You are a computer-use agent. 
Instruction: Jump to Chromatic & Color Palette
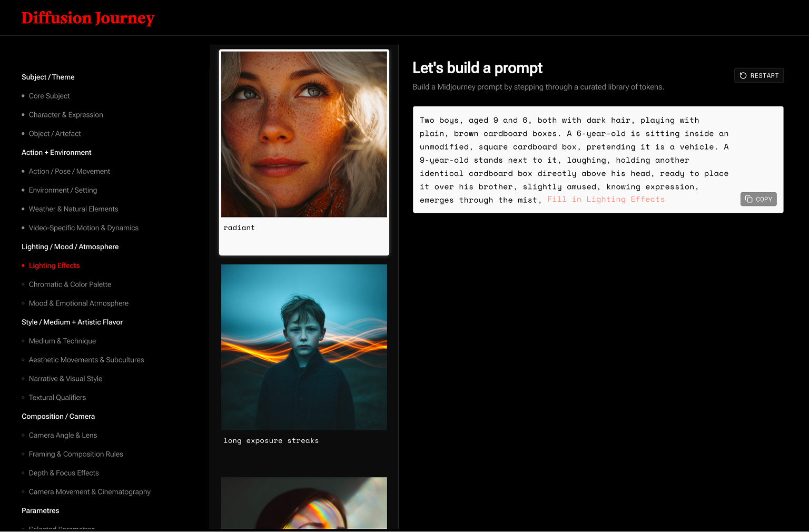point(70,284)
